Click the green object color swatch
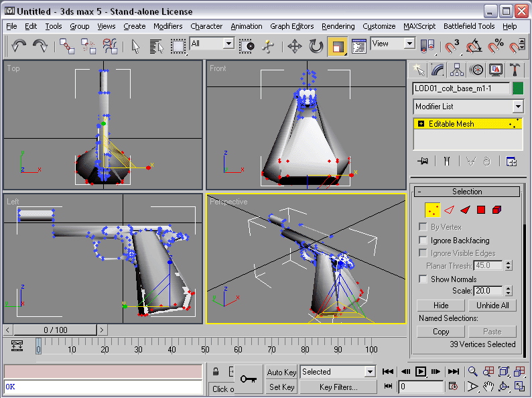 pos(518,88)
